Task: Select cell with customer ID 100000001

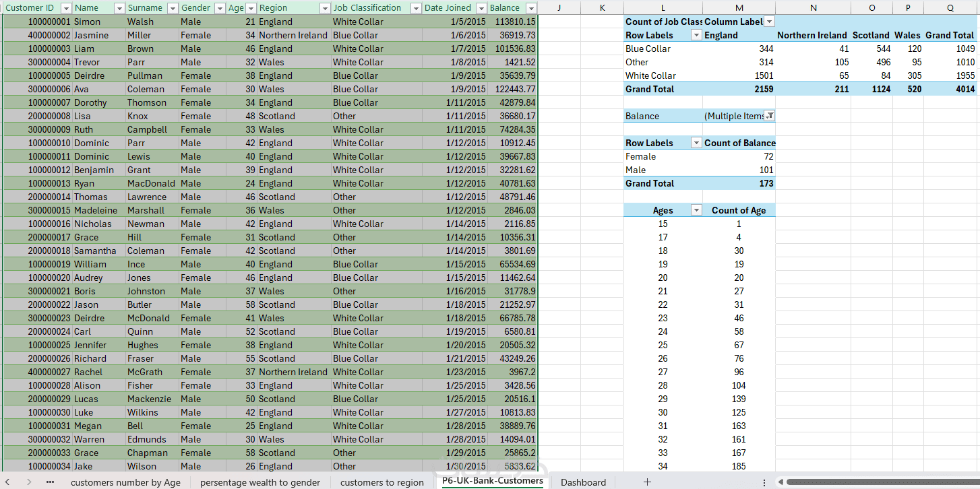Action: click(38, 22)
